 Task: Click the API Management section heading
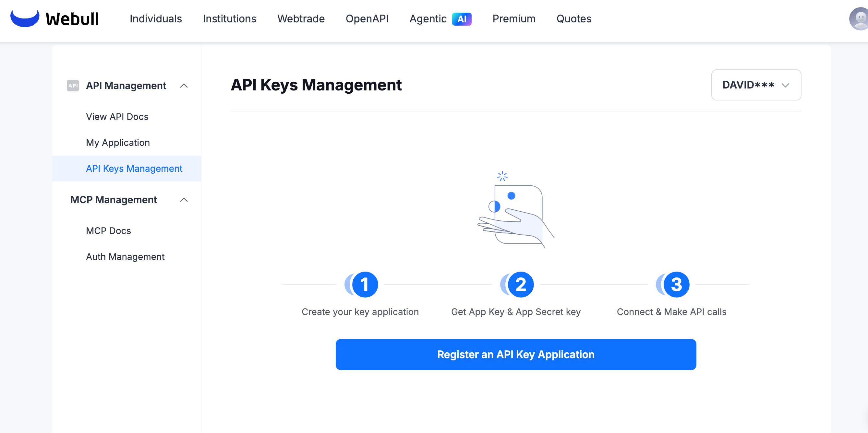pos(126,86)
